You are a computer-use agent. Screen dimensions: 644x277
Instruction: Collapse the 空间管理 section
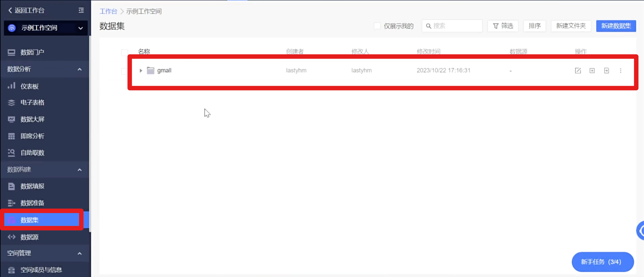pyautogui.click(x=80, y=253)
